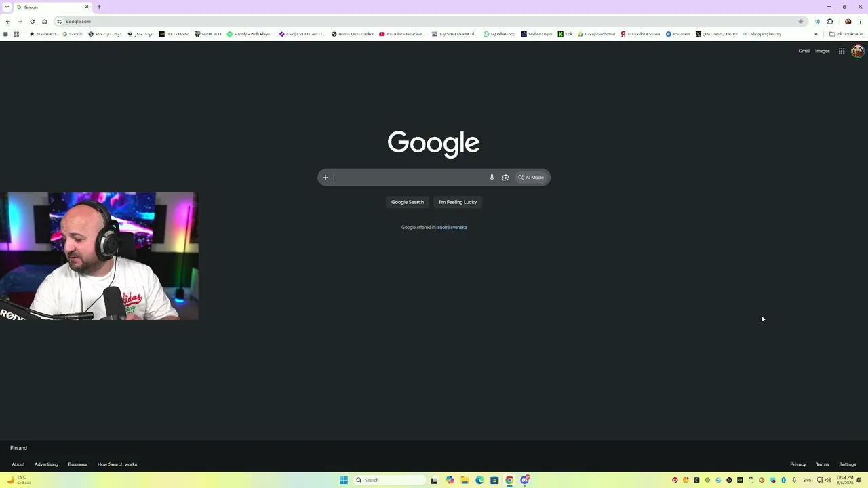Open the WhatsApp bookmark

[x=500, y=34]
